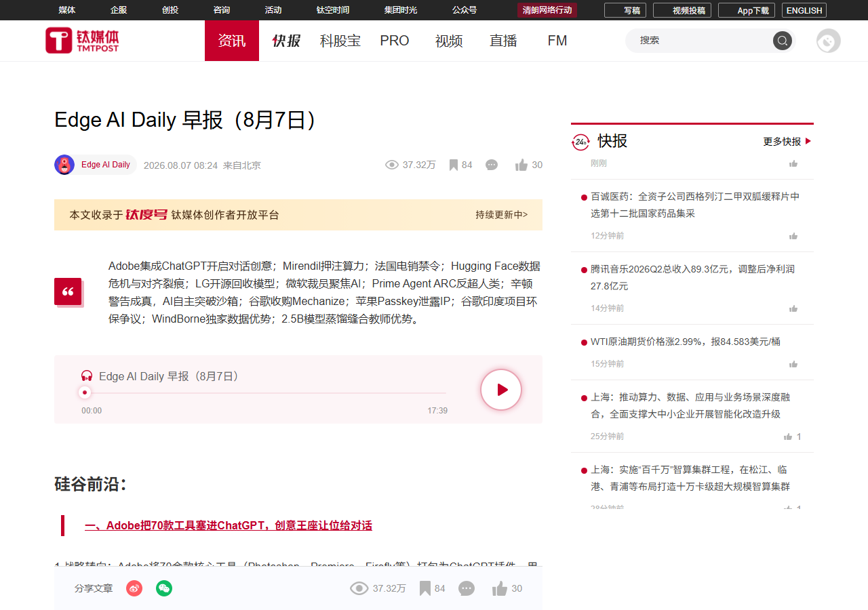Click the 写稿 button
Viewport: 868px width, 610px height.
pos(625,10)
